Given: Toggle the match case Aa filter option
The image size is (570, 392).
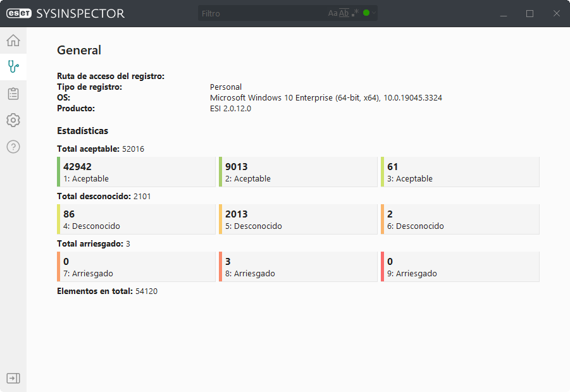Looking at the screenshot, I should tap(333, 13).
